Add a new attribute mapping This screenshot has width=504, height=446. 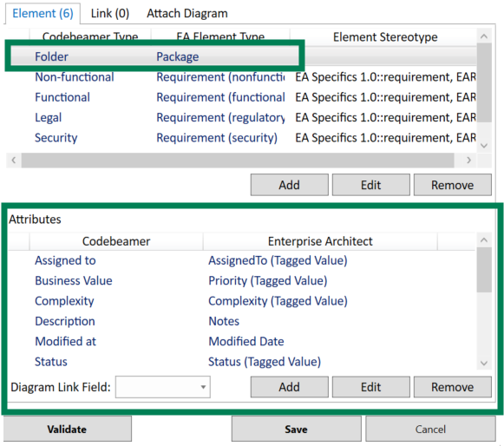point(289,387)
